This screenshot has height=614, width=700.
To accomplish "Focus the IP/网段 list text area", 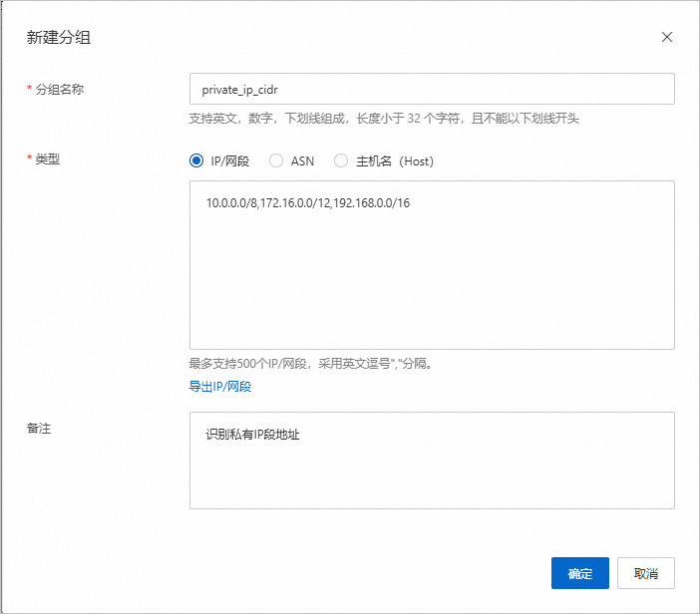I will tap(432, 265).
